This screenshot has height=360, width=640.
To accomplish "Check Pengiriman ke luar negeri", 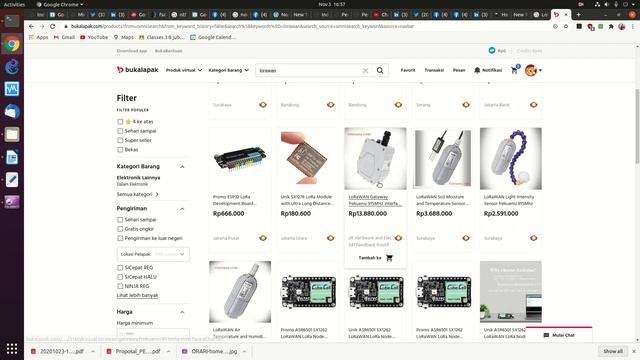I will (120, 238).
